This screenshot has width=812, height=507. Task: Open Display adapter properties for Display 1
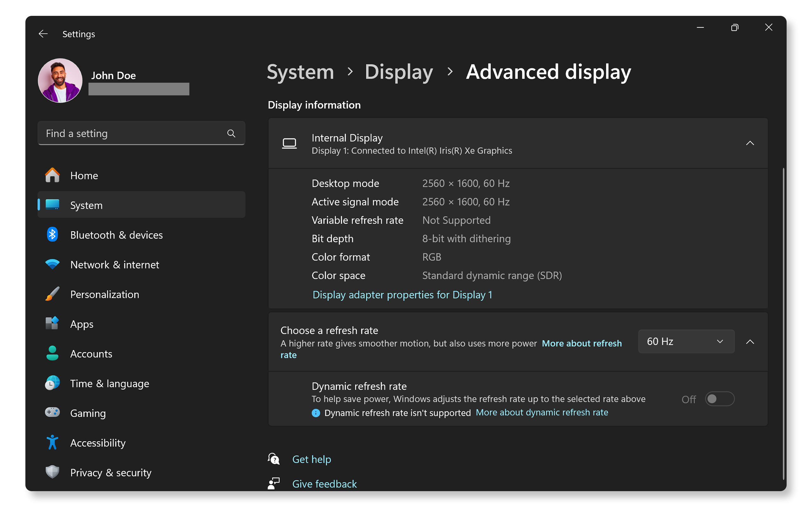point(402,294)
